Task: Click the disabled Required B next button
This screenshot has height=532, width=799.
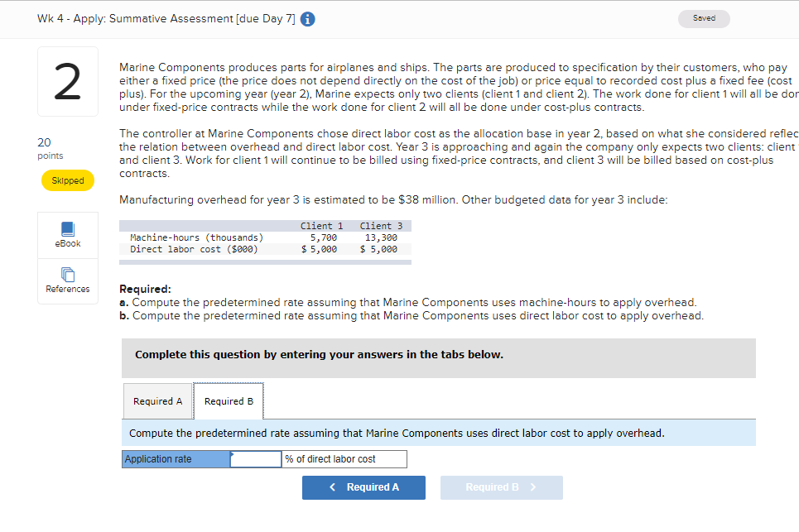Action: click(x=502, y=487)
